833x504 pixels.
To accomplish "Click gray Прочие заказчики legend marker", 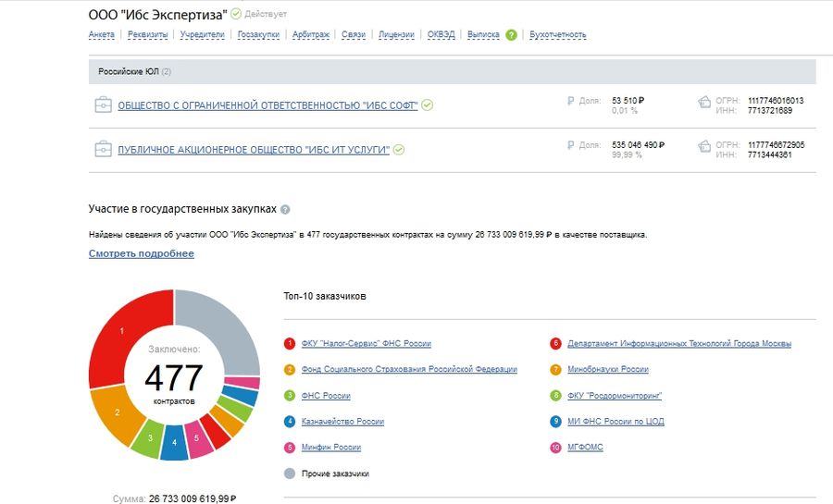I will 290,473.
